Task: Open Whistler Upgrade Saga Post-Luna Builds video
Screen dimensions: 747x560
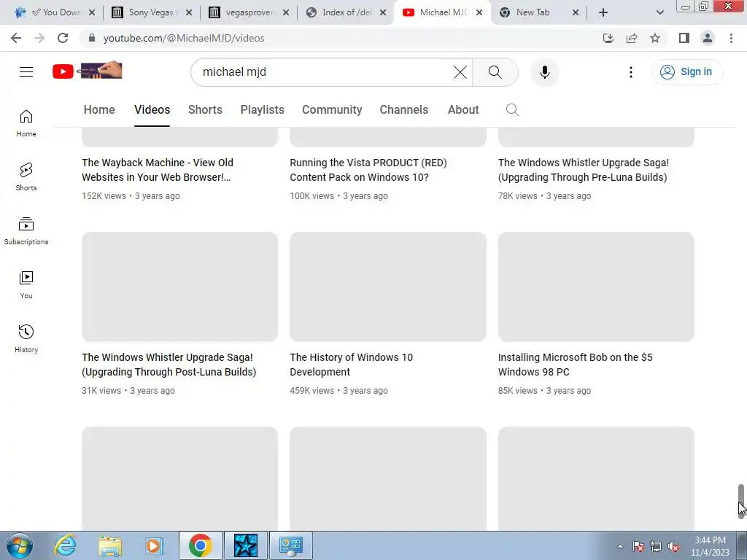Action: (x=169, y=365)
